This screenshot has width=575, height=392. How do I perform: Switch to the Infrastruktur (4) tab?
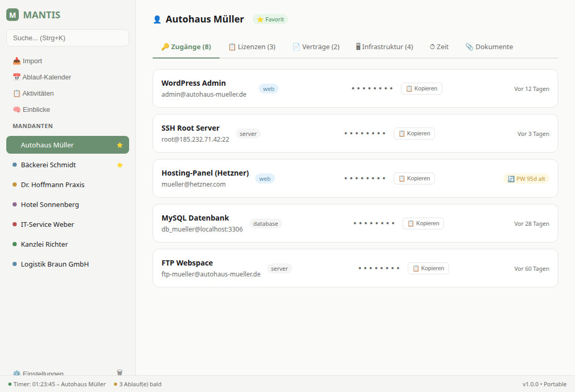[384, 47]
